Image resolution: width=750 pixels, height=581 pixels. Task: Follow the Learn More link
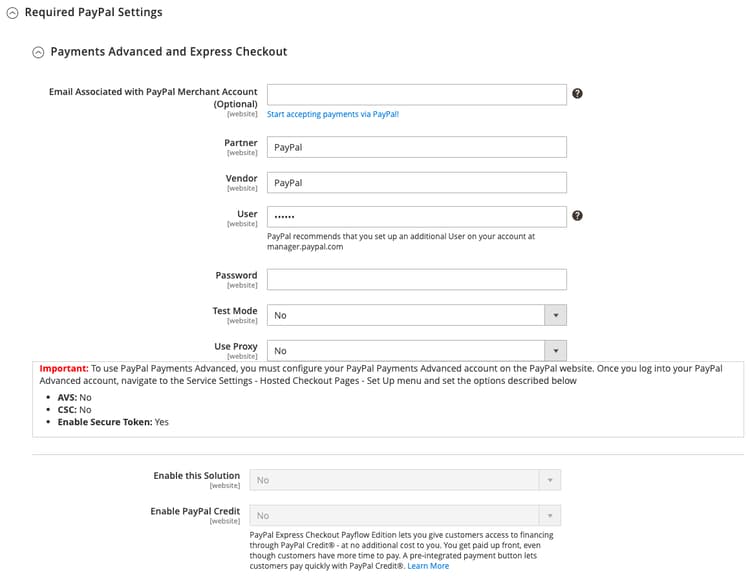(x=428, y=566)
